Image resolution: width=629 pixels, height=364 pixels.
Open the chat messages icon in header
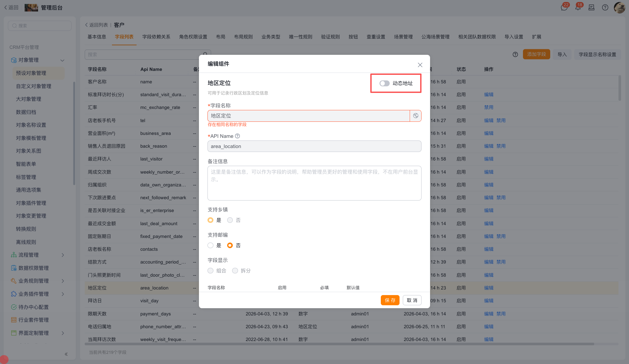coord(564,7)
